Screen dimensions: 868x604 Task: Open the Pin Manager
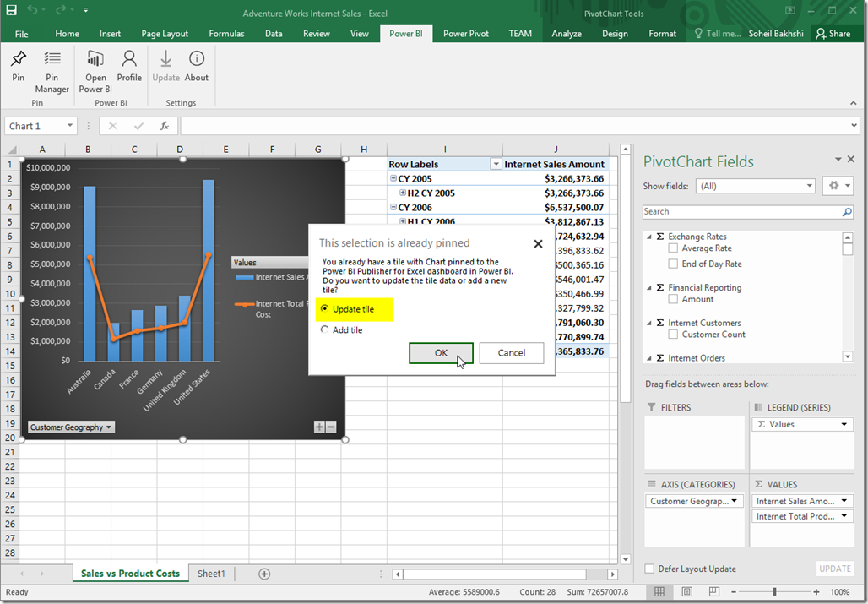(x=52, y=72)
